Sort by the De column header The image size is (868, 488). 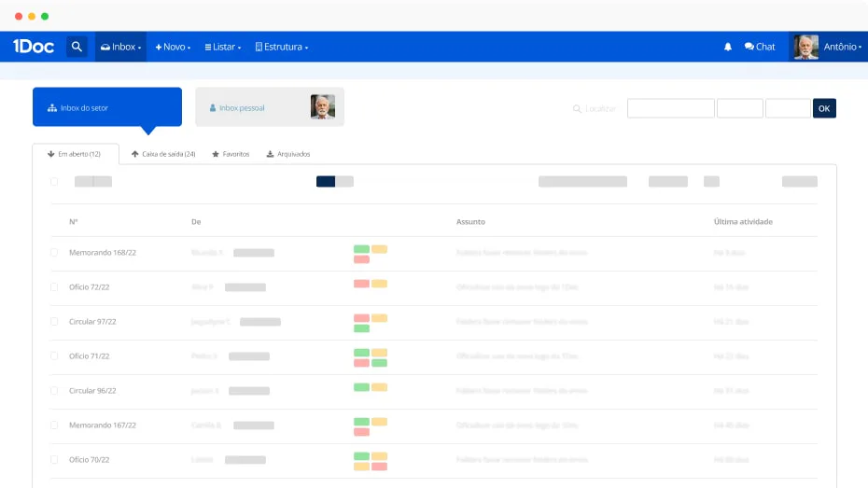pos(196,221)
